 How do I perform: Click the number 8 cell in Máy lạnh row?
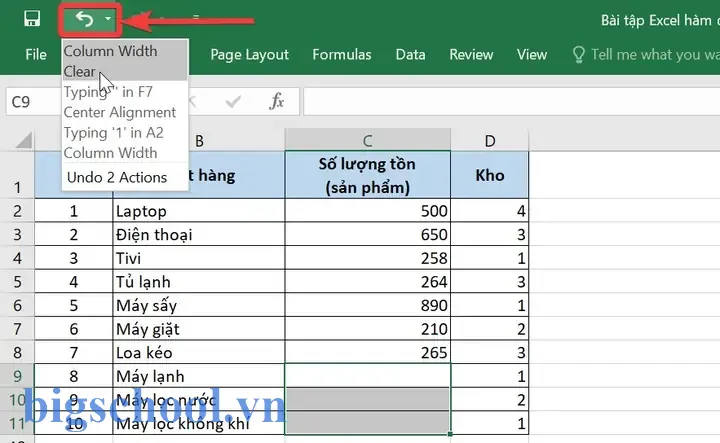(73, 376)
